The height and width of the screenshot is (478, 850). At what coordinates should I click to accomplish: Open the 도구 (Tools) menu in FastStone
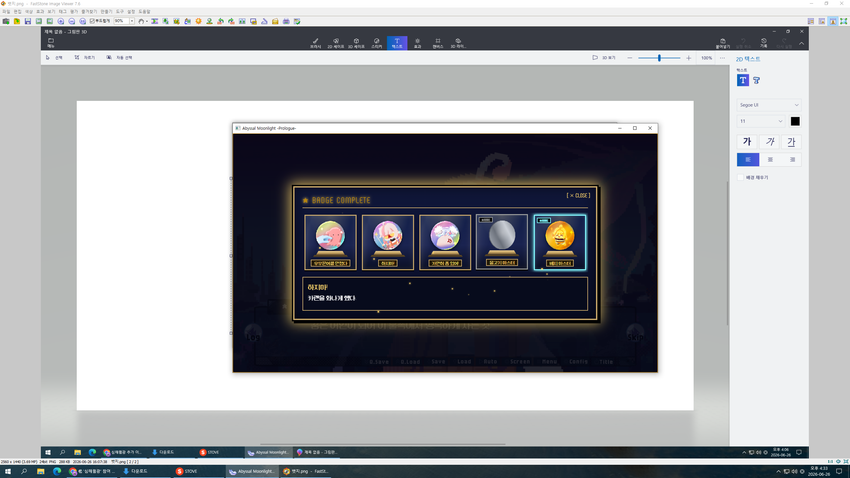[120, 11]
